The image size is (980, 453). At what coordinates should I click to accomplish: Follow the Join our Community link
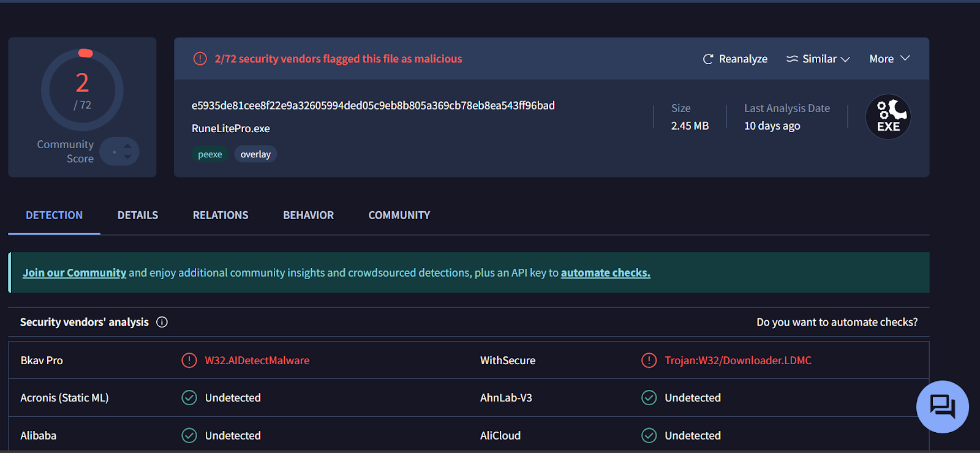click(x=75, y=272)
